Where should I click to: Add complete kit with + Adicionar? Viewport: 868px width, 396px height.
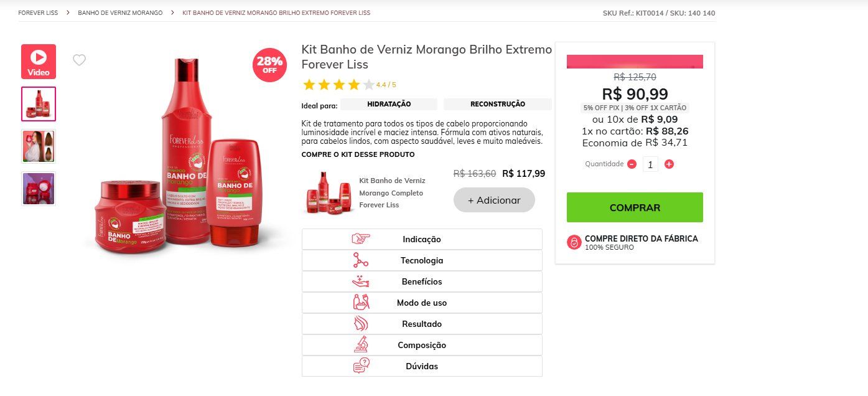tap(494, 200)
